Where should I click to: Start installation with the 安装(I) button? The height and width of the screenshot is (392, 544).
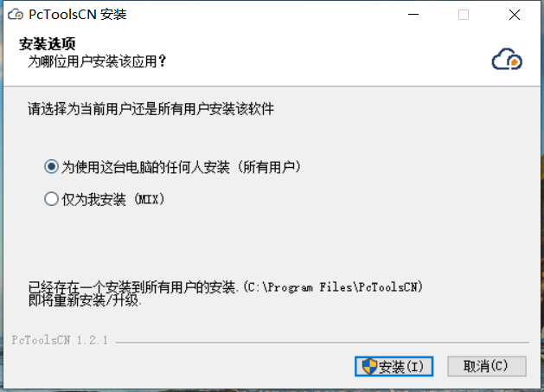point(394,366)
